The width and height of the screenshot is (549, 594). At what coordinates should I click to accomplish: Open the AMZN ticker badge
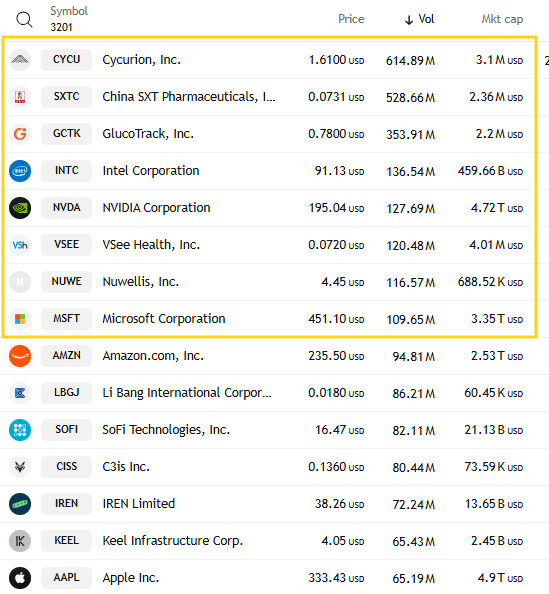66,356
